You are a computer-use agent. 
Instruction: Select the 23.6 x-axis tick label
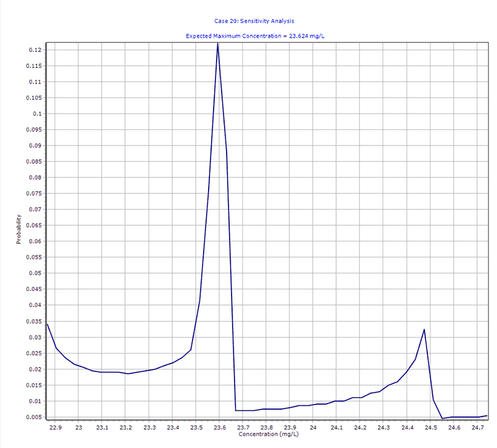[220, 427]
